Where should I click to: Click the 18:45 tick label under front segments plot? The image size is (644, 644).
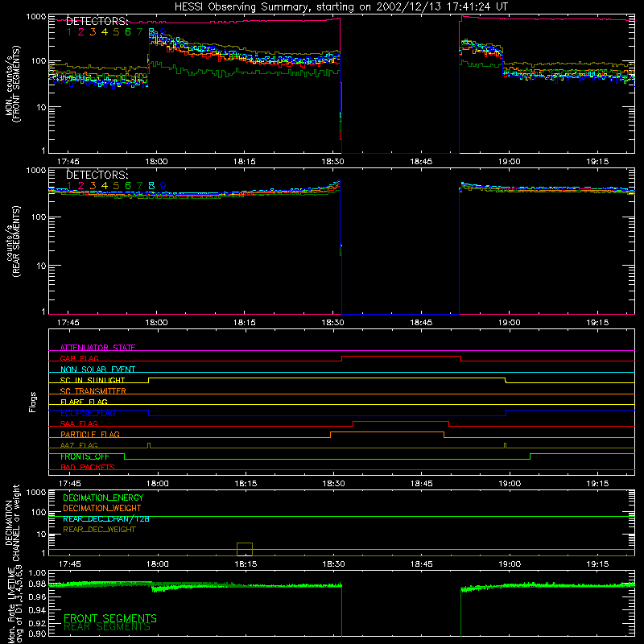click(421, 162)
